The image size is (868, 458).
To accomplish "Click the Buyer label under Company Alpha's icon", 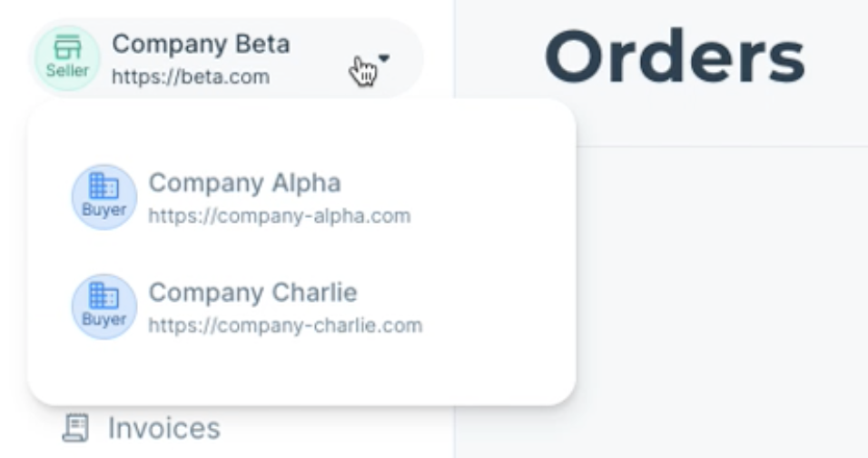I will click(104, 209).
